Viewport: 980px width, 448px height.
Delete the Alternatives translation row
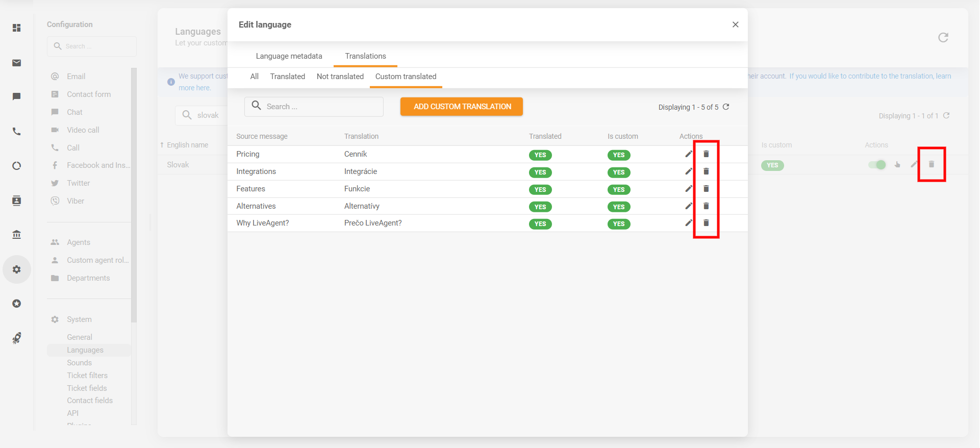coord(706,206)
